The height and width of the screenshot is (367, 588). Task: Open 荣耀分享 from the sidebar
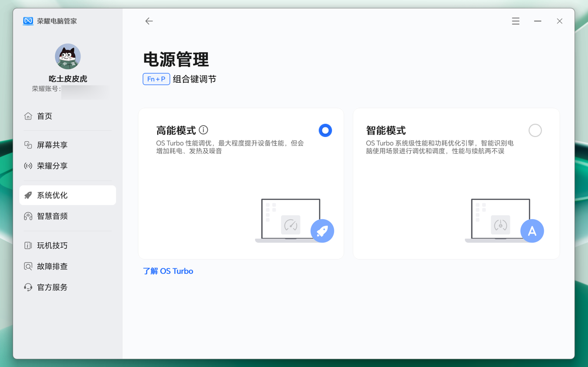[x=68, y=166]
